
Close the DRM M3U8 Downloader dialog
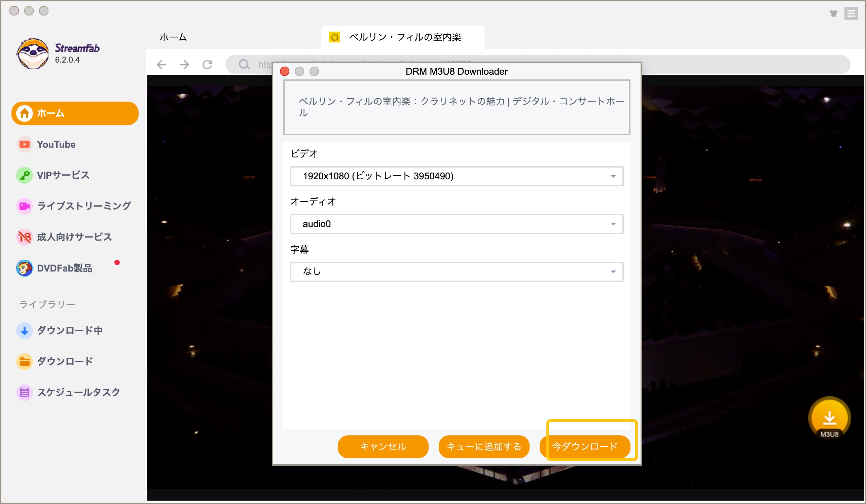coord(285,71)
